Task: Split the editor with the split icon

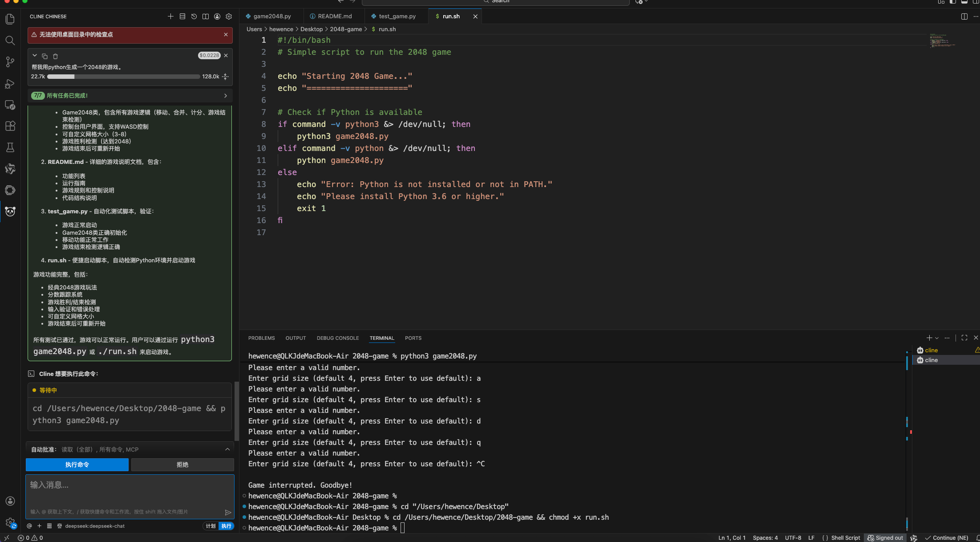Action: (964, 16)
